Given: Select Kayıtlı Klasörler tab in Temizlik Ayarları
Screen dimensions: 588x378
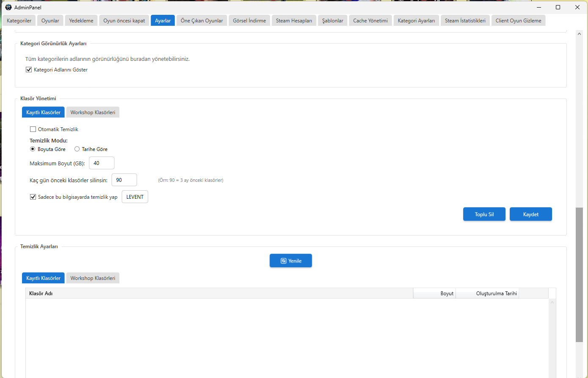Looking at the screenshot, I should point(43,278).
